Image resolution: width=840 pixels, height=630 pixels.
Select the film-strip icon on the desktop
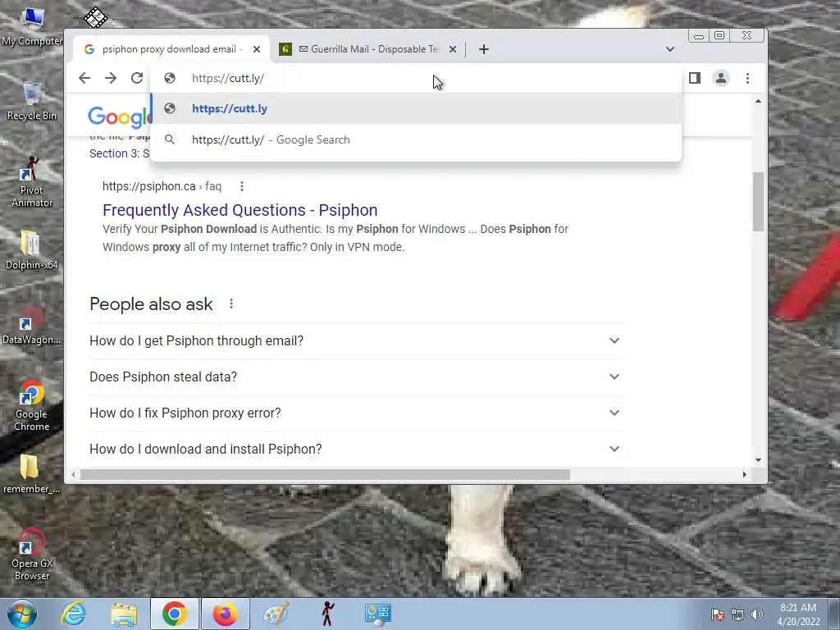[95, 17]
